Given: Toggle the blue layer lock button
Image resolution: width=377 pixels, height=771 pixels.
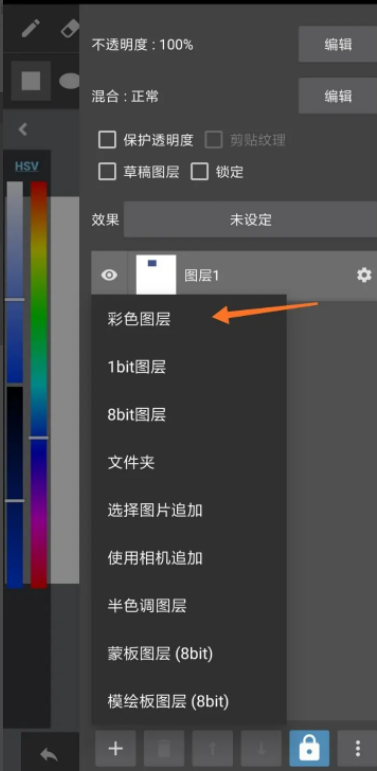Looking at the screenshot, I should pyautogui.click(x=309, y=749).
